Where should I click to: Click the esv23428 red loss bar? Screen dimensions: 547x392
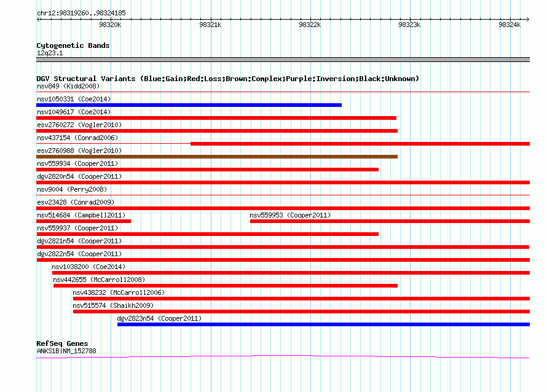tap(283, 208)
